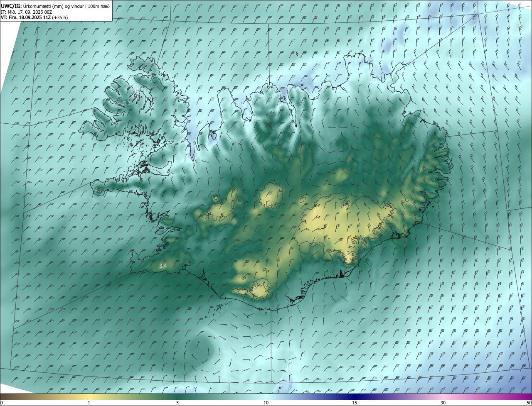Click the colorbar tick label 15

(355, 403)
